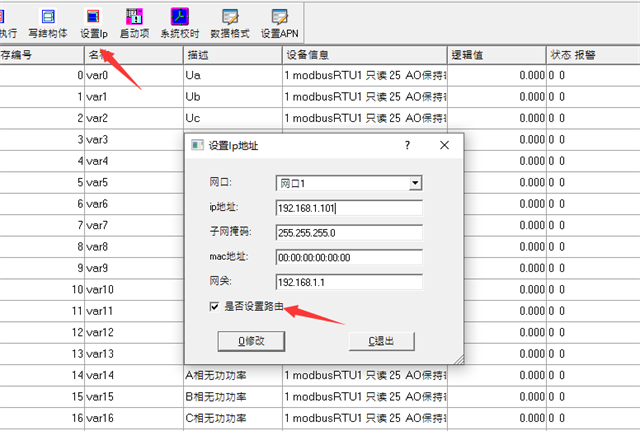640x431 pixels.
Task: Click the B相无功功率 description cell
Action: point(233,397)
